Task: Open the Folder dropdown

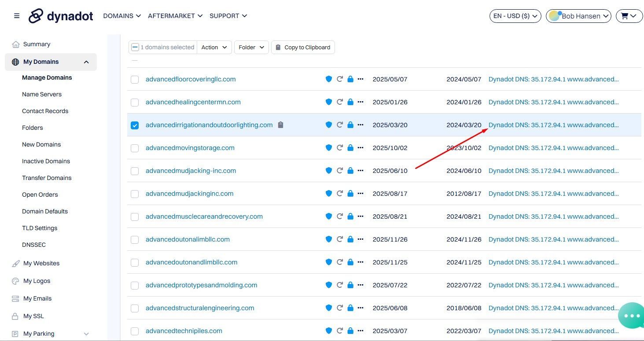Action: (251, 47)
